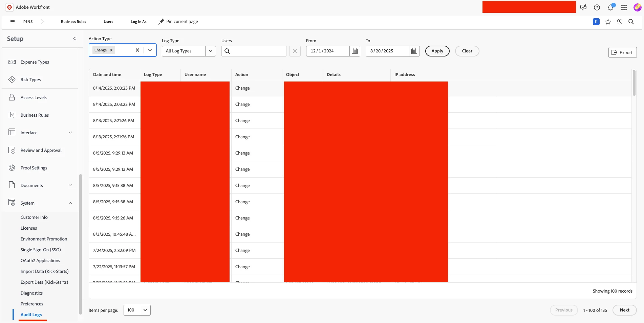Open notifications bell icon
644x323 pixels.
pos(610,7)
